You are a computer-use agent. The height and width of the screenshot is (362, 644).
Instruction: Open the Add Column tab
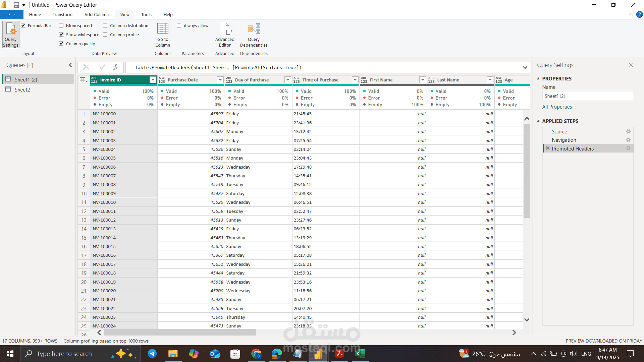coord(97,14)
